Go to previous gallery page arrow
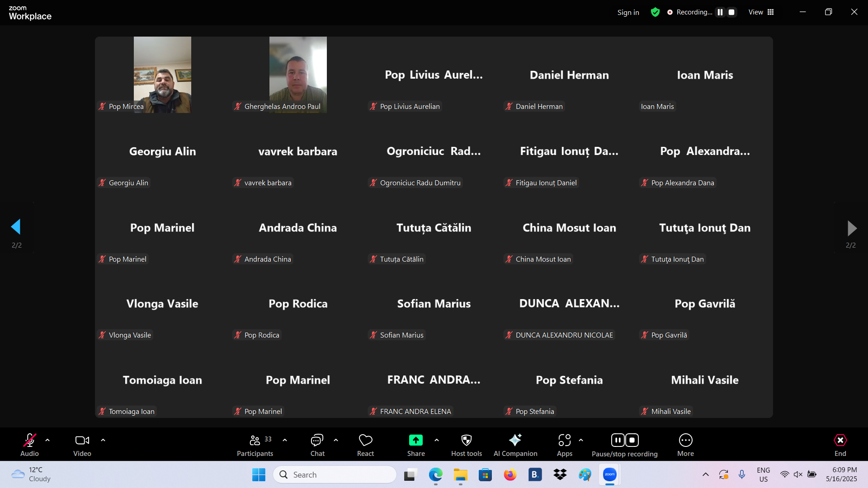 point(16,227)
